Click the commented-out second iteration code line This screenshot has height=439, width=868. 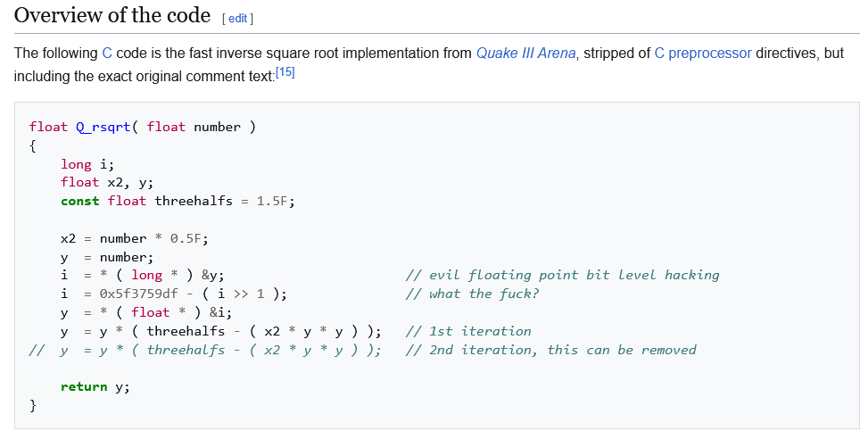tap(205, 350)
